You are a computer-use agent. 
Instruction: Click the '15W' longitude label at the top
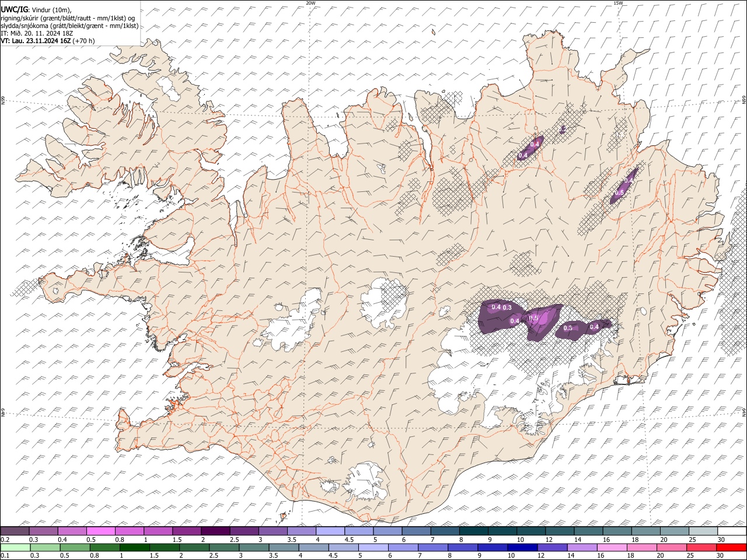click(x=617, y=3)
